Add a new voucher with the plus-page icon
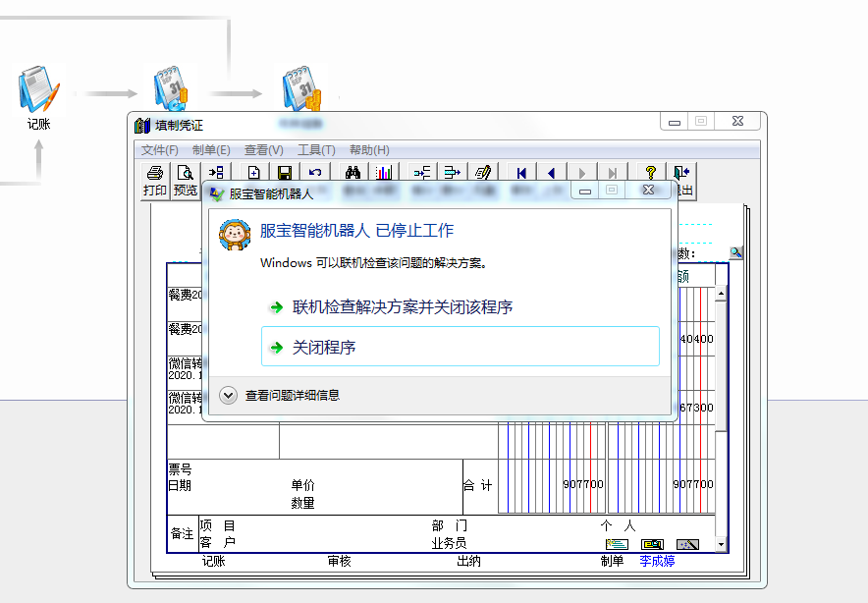 point(253,173)
